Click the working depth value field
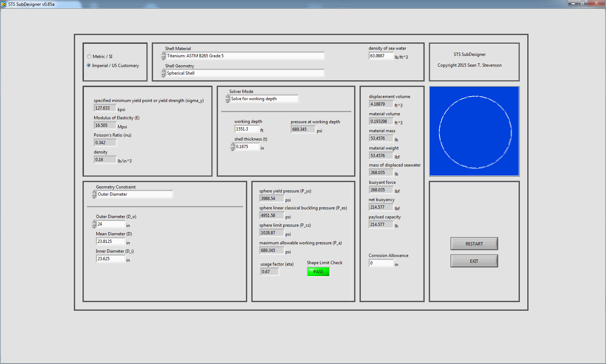The image size is (606, 364). pyautogui.click(x=247, y=129)
